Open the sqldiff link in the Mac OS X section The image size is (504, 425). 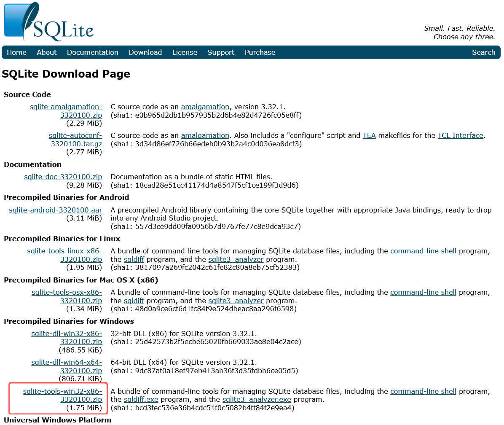pyautogui.click(x=134, y=301)
